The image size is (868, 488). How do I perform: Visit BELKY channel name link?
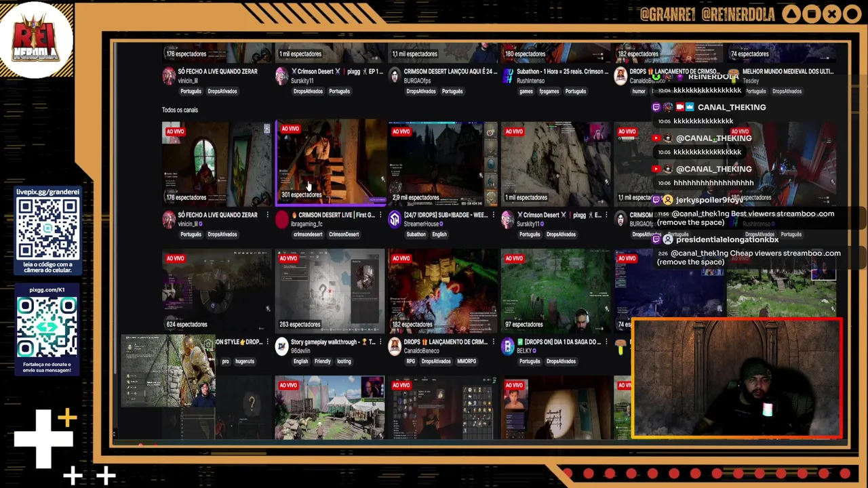pyautogui.click(x=526, y=351)
